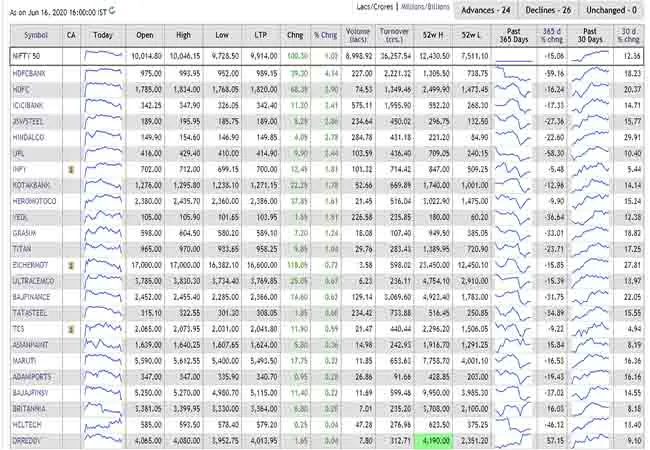
Task: Open the JSWSTEEL stock link
Action: [27, 122]
